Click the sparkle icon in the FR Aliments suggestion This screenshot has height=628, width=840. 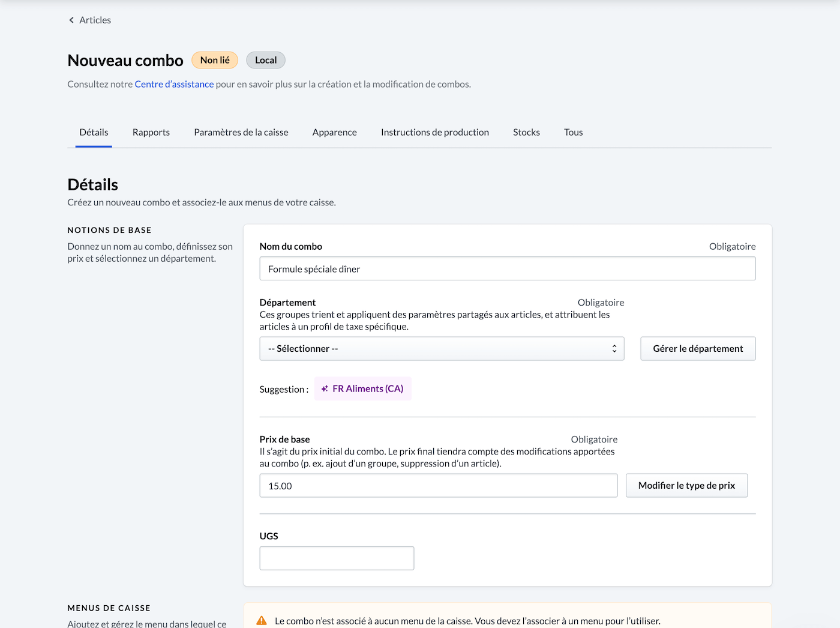[325, 388]
